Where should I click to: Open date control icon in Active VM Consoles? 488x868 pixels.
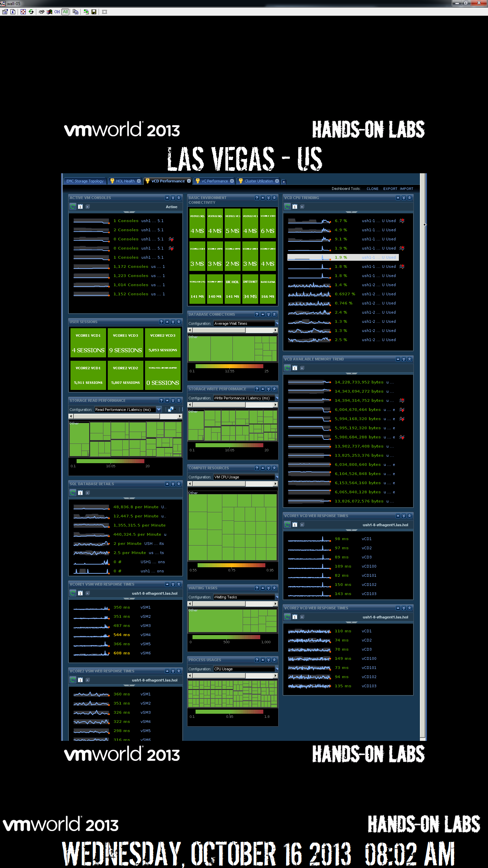tap(80, 206)
